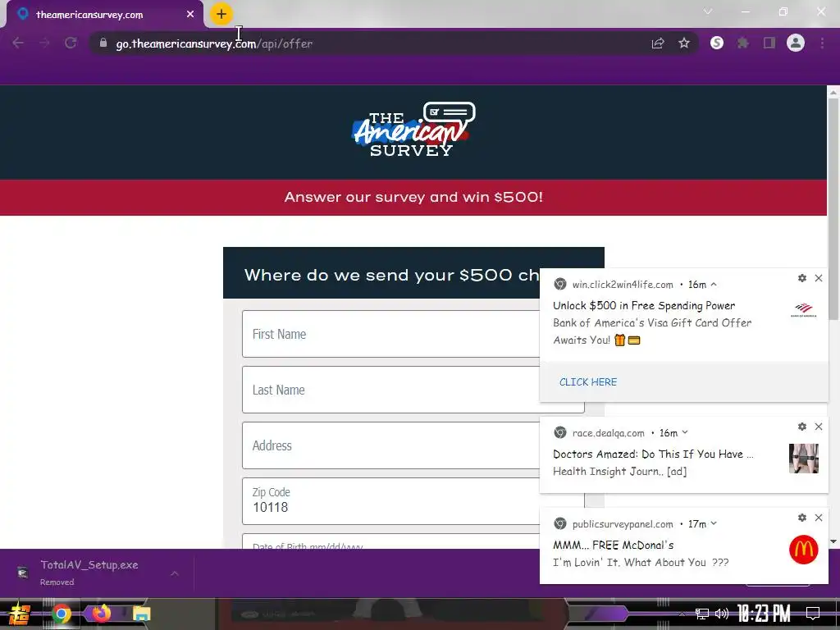Image resolution: width=840 pixels, height=630 pixels.
Task: Open settings for the win.click2win4life.com notification
Action: pos(802,278)
